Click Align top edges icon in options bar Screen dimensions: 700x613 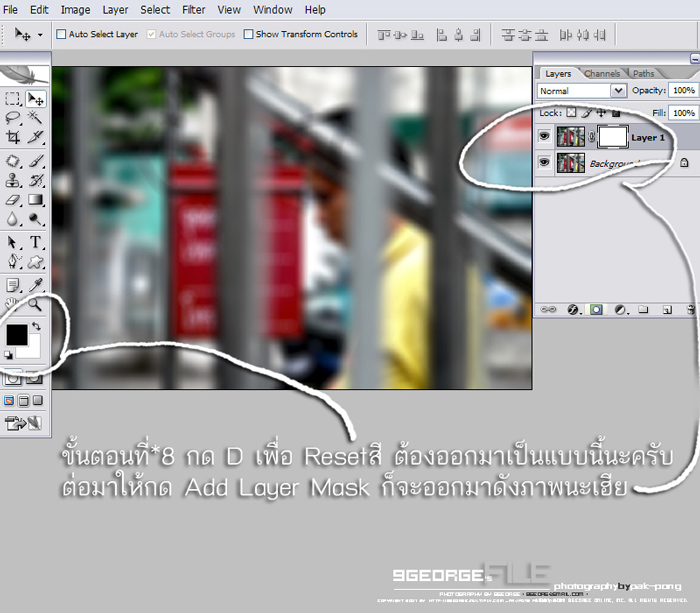point(383,35)
